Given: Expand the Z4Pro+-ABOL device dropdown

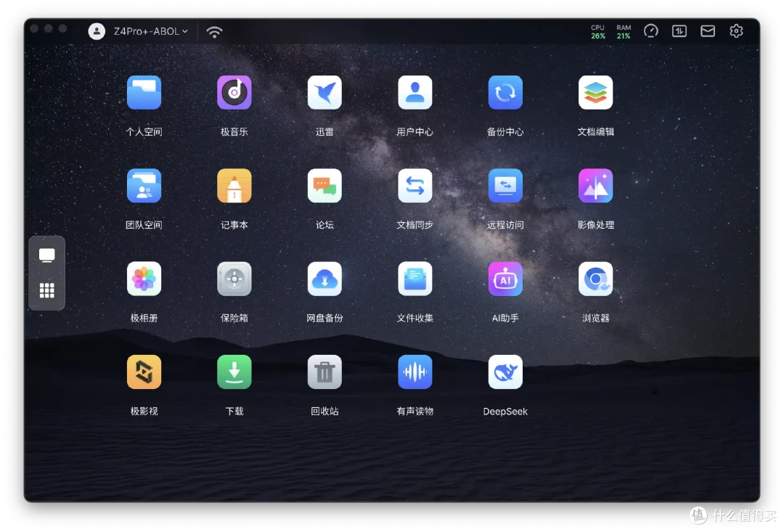Looking at the screenshot, I should pos(151,31).
